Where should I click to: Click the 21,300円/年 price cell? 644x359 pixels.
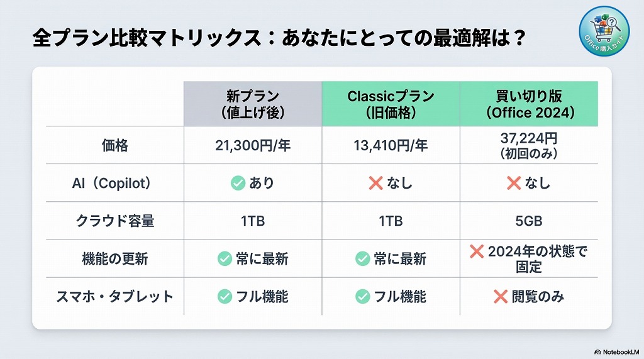(x=253, y=146)
